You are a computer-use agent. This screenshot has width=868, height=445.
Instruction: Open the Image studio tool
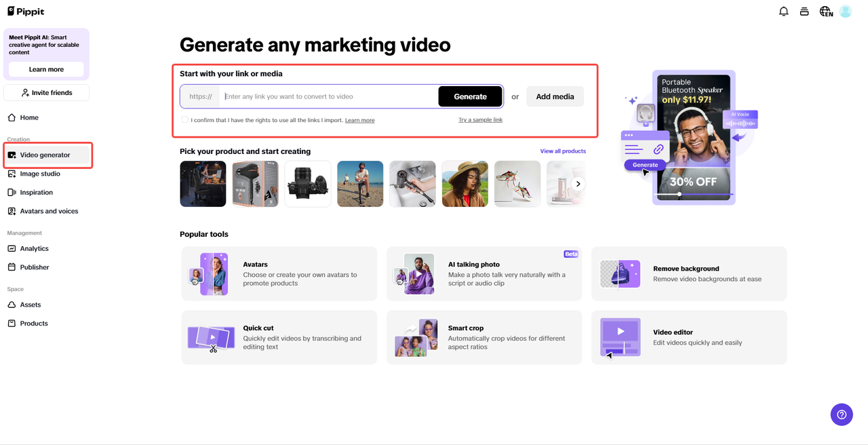click(41, 173)
